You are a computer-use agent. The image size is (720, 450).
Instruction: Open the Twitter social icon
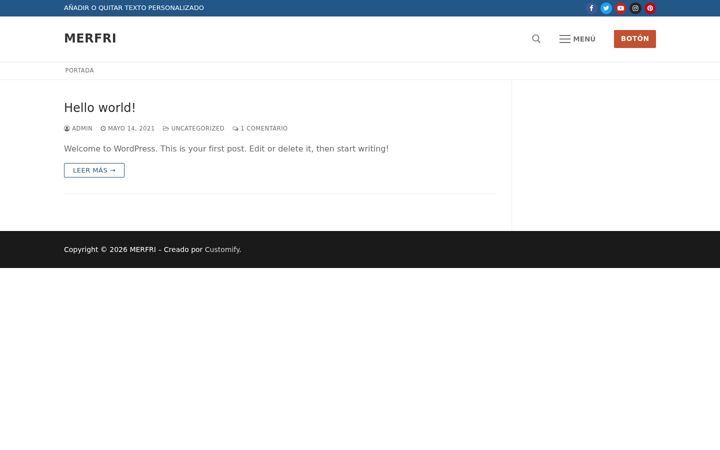(x=606, y=8)
